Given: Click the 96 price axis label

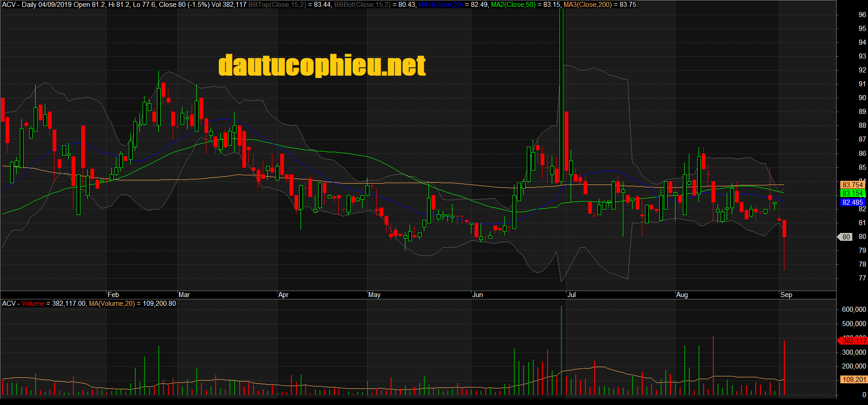Looking at the screenshot, I should pos(862,15).
